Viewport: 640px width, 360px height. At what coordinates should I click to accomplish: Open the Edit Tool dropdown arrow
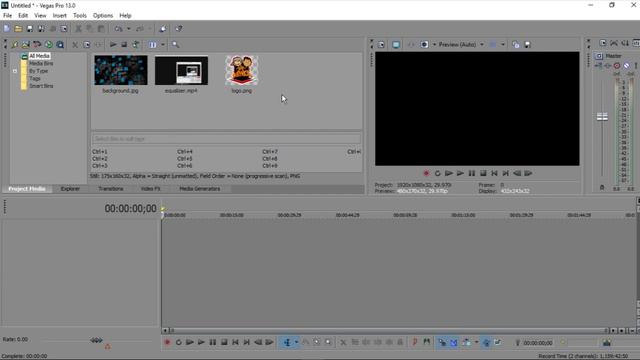(296, 342)
